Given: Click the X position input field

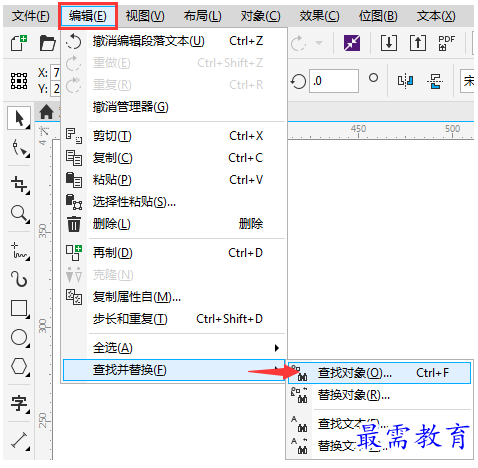Looking at the screenshot, I should pyautogui.click(x=55, y=72).
